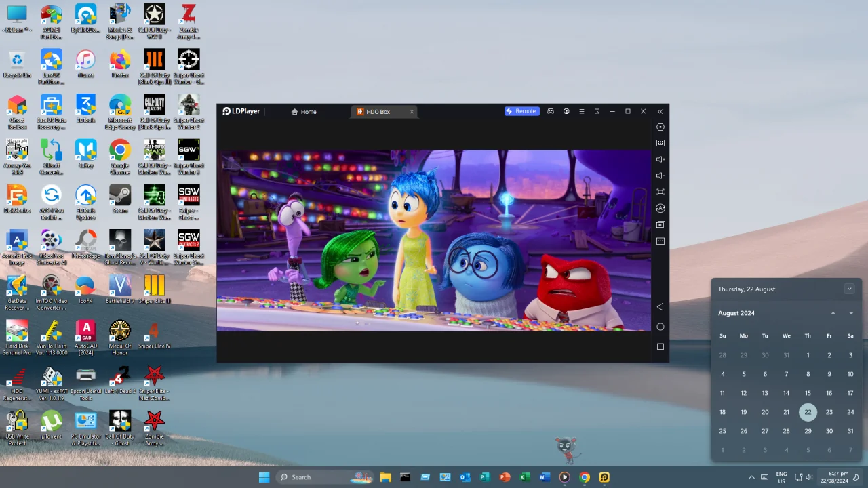Open LDPlayer user account icon
This screenshot has width=868, height=488.
(x=566, y=111)
